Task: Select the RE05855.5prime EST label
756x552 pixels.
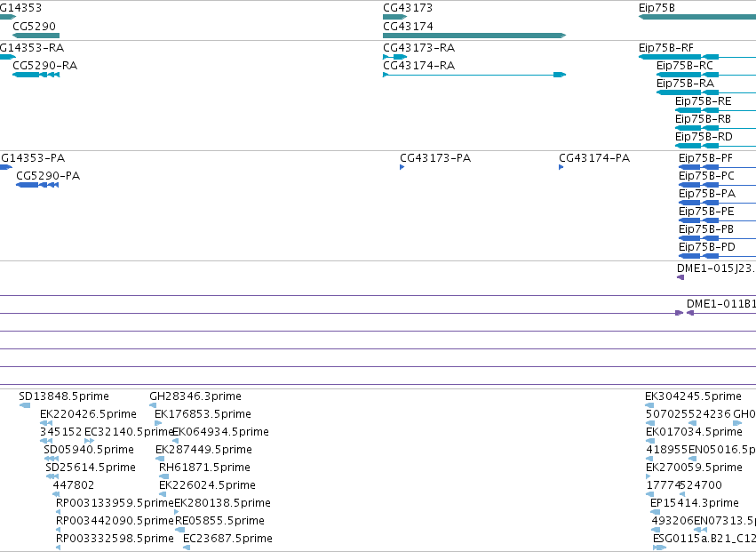Action: tap(219, 521)
